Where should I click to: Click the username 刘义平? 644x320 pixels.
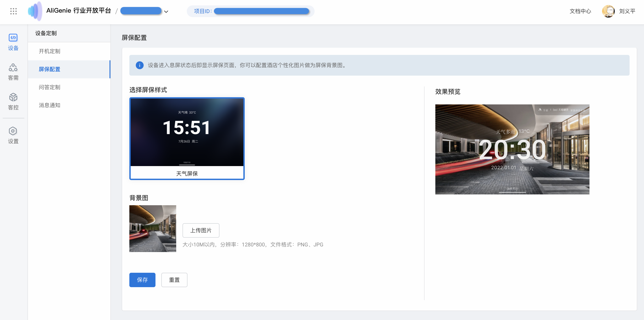(x=627, y=11)
